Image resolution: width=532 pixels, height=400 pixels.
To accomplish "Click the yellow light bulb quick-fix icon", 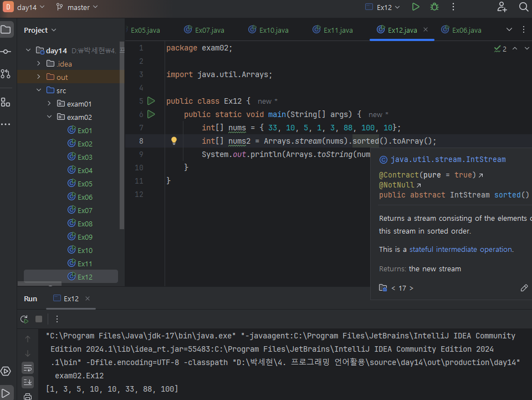I will 173,141.
